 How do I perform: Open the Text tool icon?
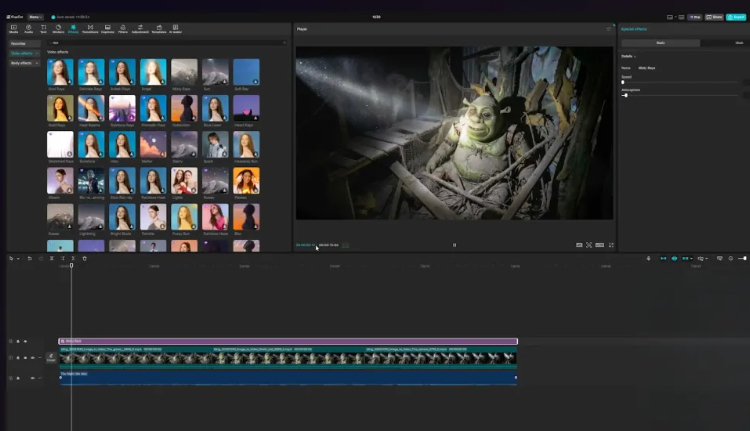43,28
